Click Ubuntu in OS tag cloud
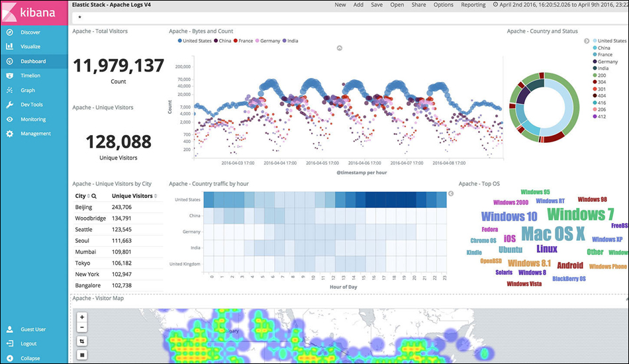Image resolution: width=629 pixels, height=364 pixels. [510, 250]
